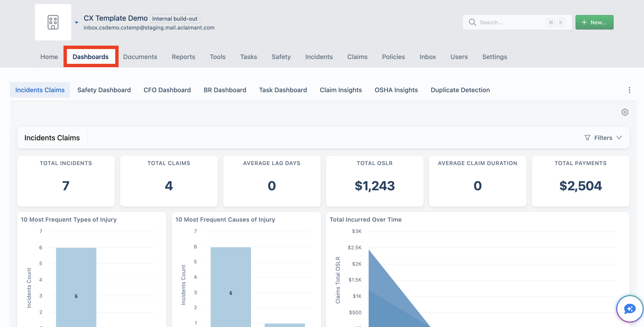Click the Internal build-out badge
Viewport: 644px width, 327px height.
[175, 19]
